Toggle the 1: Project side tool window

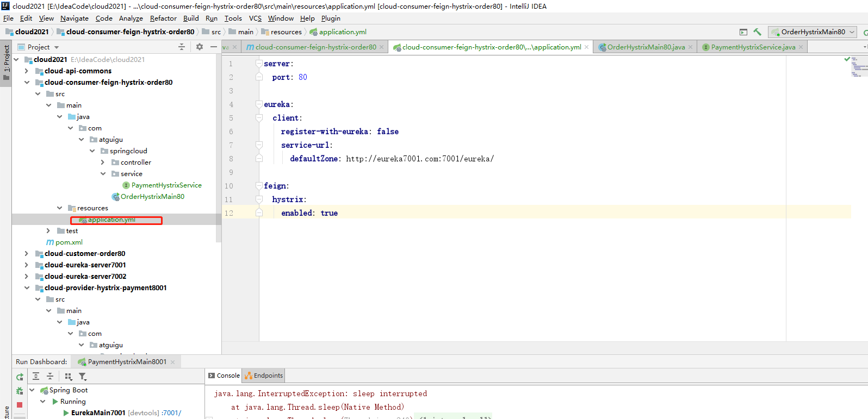point(6,62)
